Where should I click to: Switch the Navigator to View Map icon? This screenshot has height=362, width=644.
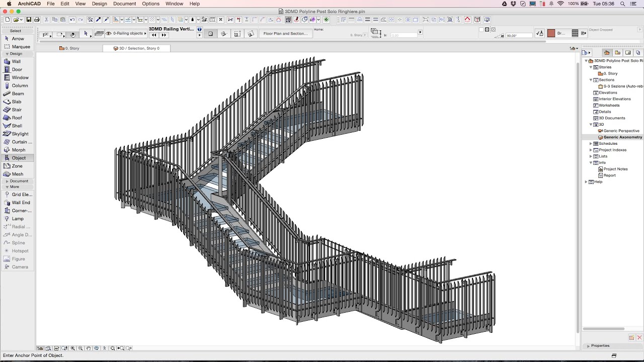coord(618,53)
